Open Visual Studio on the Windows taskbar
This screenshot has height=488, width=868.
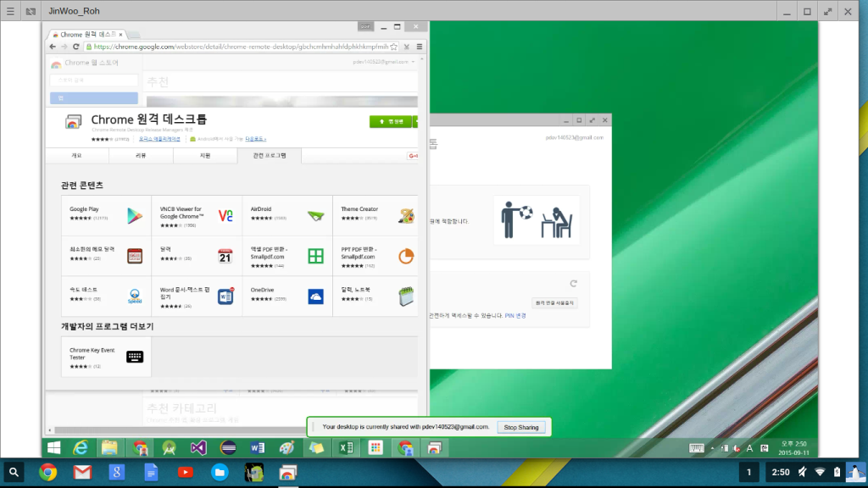tap(198, 447)
